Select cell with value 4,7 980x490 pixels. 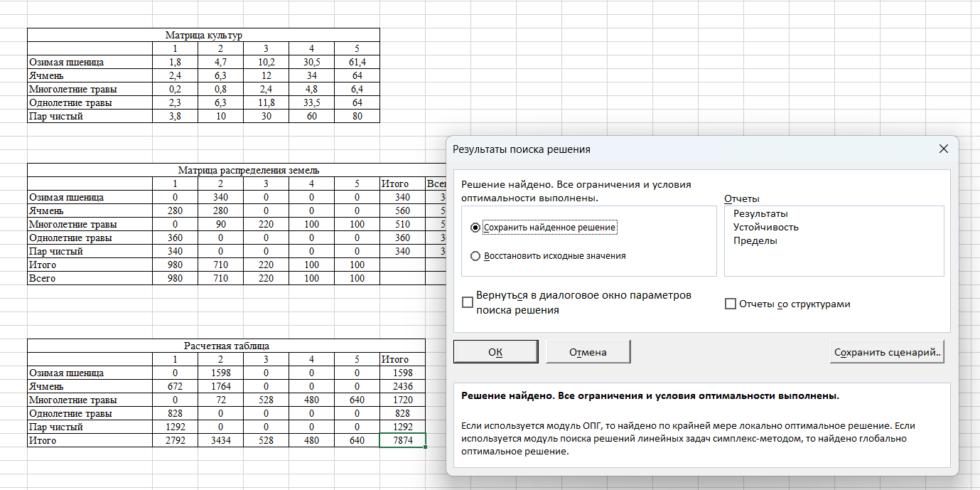220,62
